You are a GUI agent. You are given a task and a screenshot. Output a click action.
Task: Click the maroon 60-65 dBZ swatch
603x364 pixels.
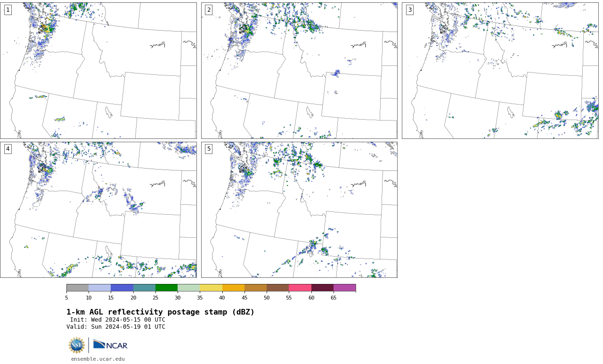[x=322, y=288]
